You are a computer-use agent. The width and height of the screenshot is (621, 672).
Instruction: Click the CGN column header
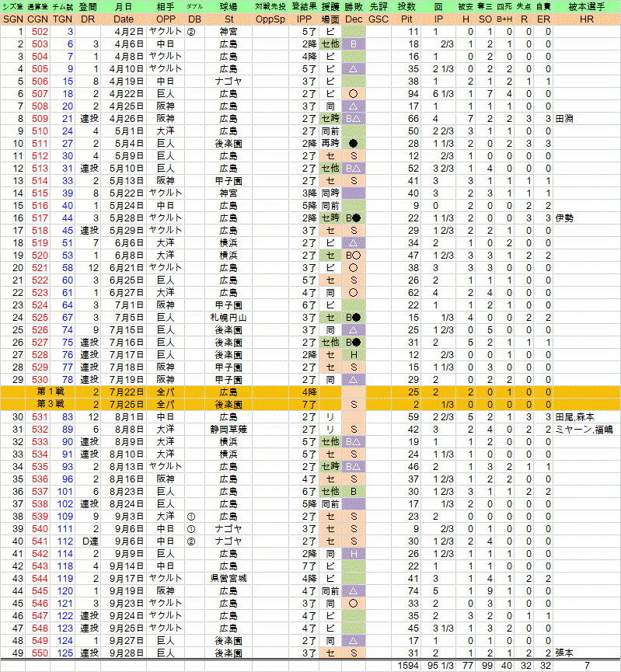38,19
